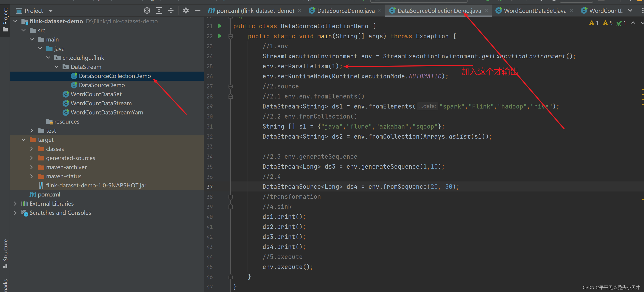Hide the Project panel with the minus icon

point(197,10)
